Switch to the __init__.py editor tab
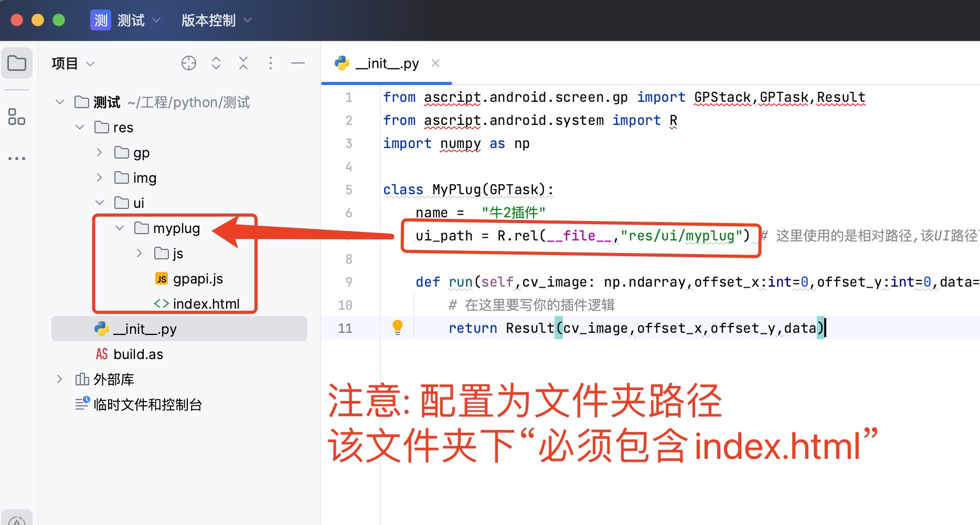980x525 pixels. 387,64
